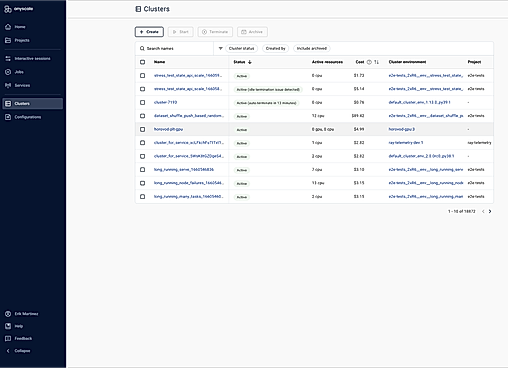Open the Projects folder icon in the sidebar
The width and height of the screenshot is (508, 368).
8,40
